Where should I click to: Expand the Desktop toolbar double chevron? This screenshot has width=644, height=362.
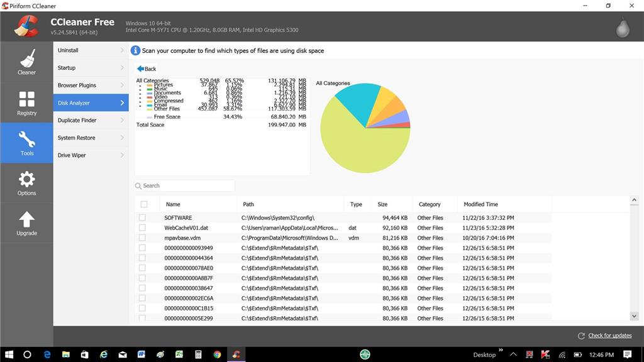pyautogui.click(x=501, y=350)
